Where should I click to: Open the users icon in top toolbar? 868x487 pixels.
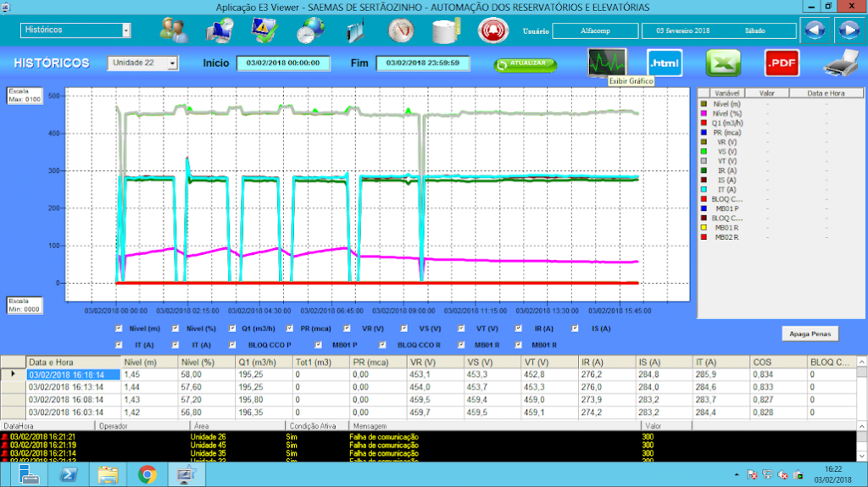174,30
